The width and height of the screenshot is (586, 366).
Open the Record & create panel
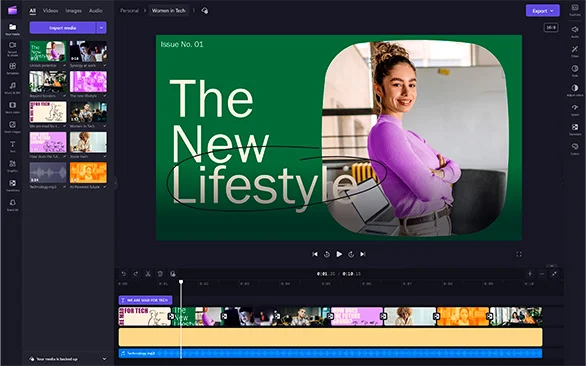pos(12,49)
